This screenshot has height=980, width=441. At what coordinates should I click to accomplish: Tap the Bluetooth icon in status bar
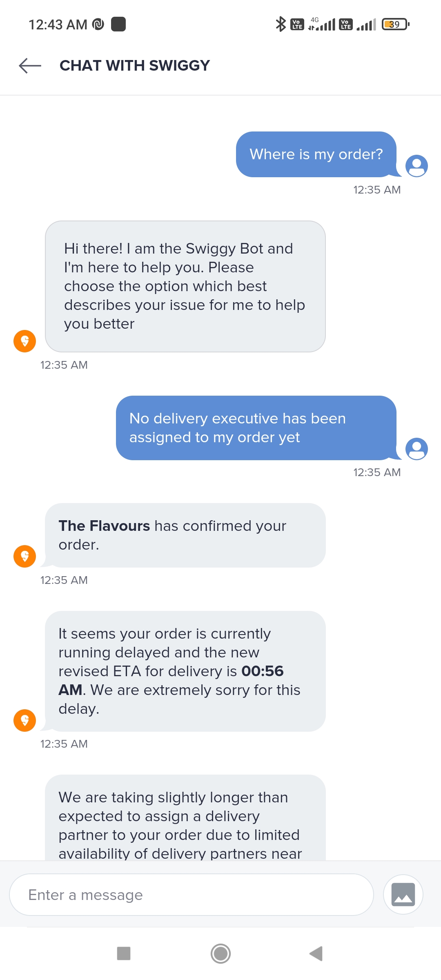point(281,24)
